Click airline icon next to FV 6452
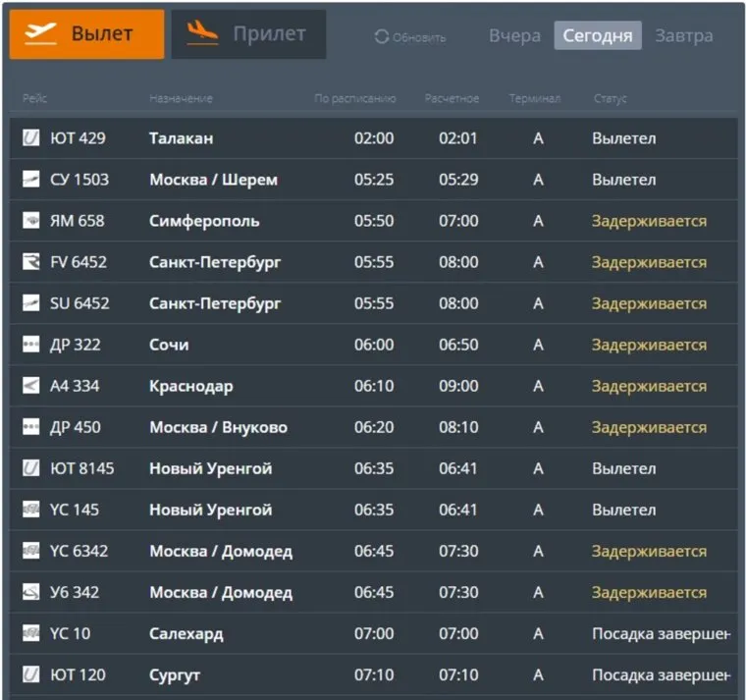The height and width of the screenshot is (700, 746). point(31,262)
